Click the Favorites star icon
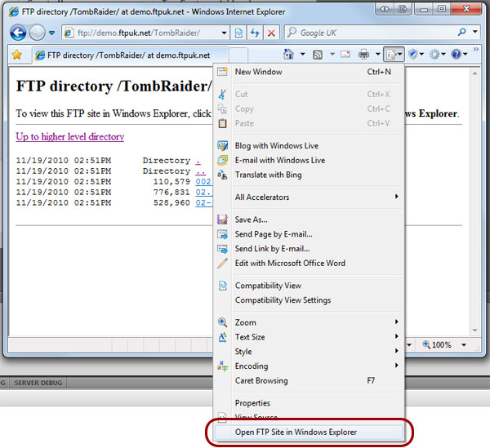 pyautogui.click(x=17, y=55)
